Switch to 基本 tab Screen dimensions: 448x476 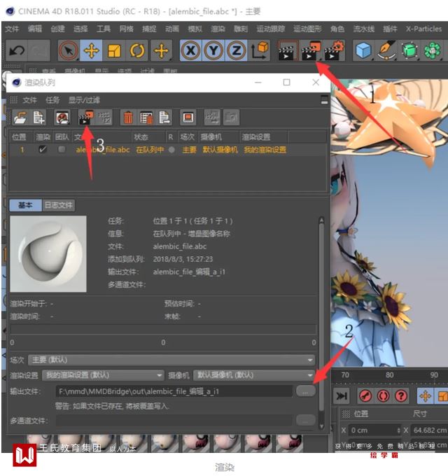(x=25, y=205)
